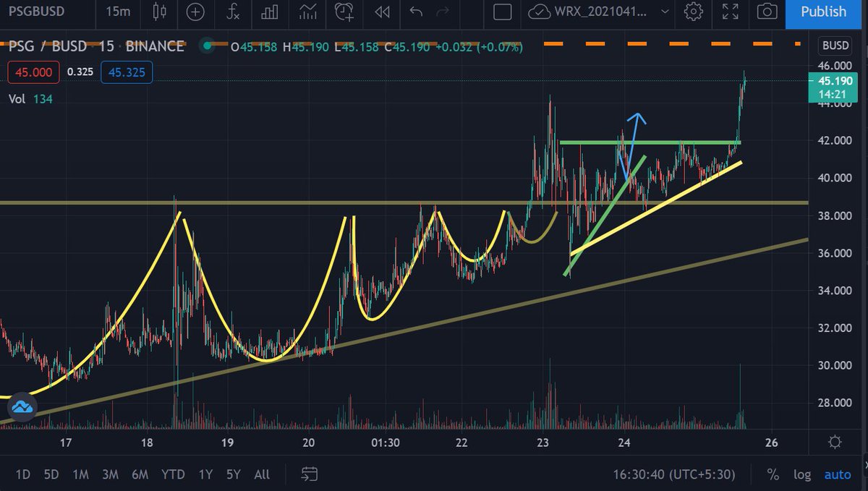Select the 5Y date range

pyautogui.click(x=233, y=474)
